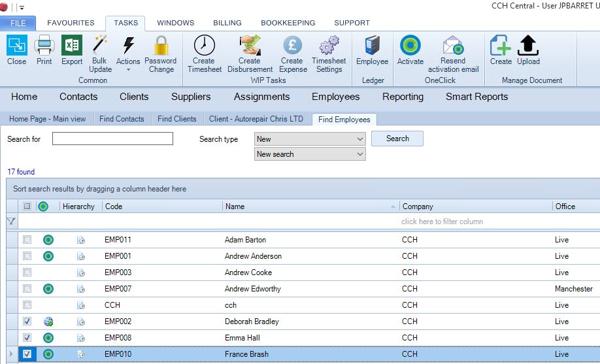Open the Search type dropdown showing New
The image size is (600, 364).
(310, 139)
